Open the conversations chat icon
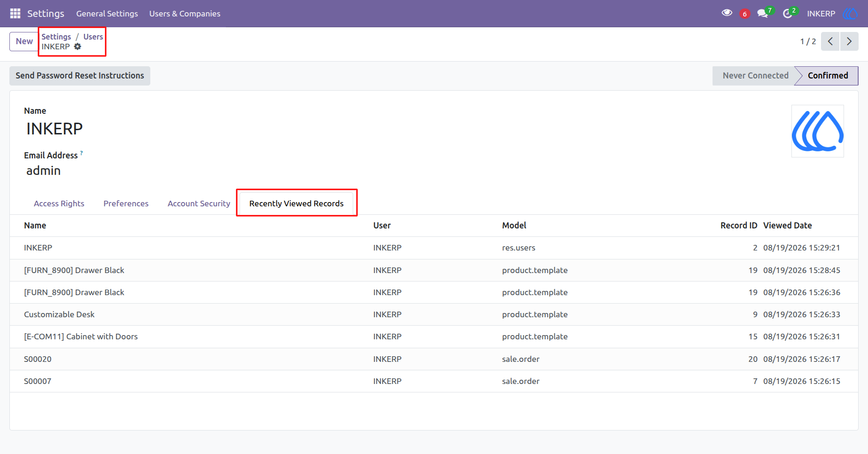 tap(763, 14)
